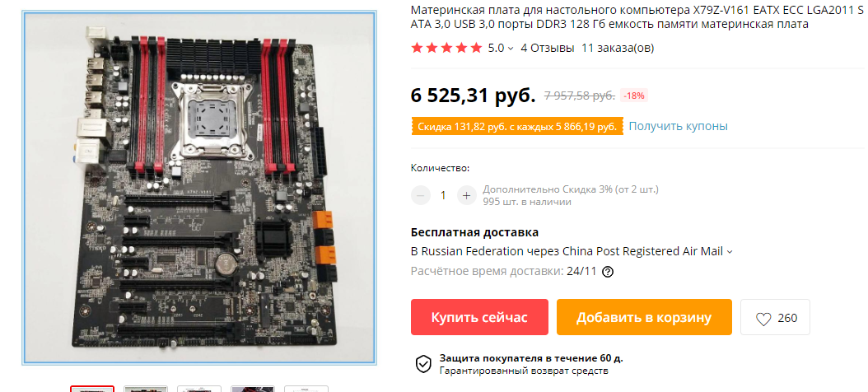Viewport: 868px width, 392px height.
Task: Click the large motherboard product image
Action: pyautogui.click(x=199, y=189)
